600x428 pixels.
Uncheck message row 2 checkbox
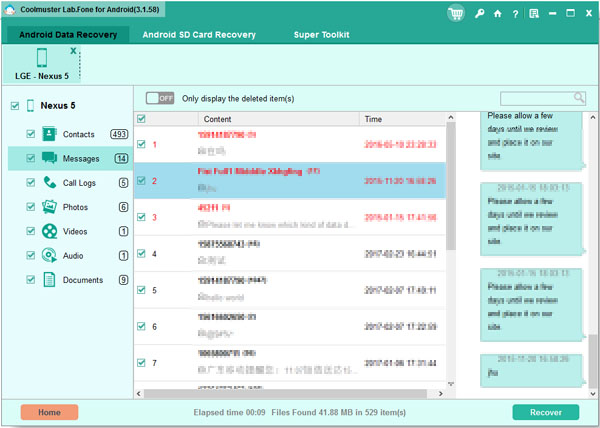(141, 181)
